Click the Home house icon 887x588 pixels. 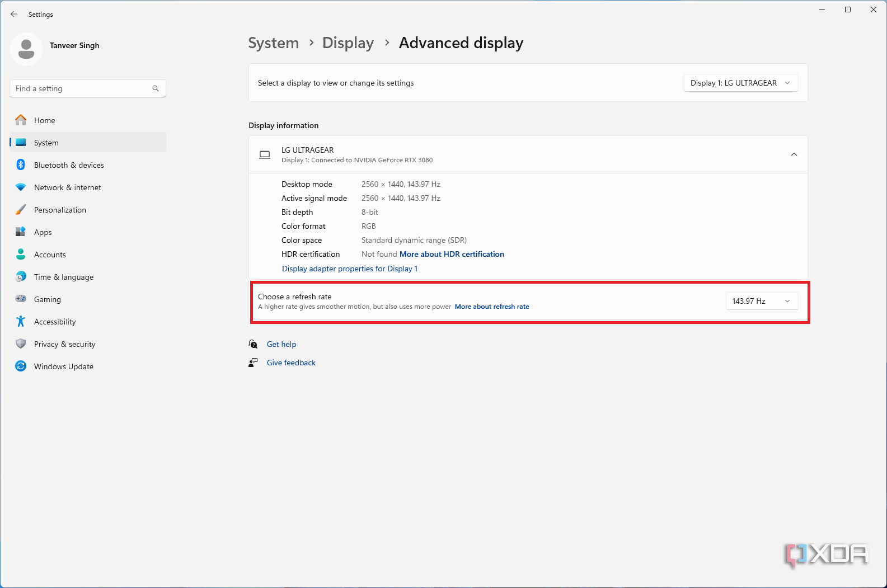(21, 120)
